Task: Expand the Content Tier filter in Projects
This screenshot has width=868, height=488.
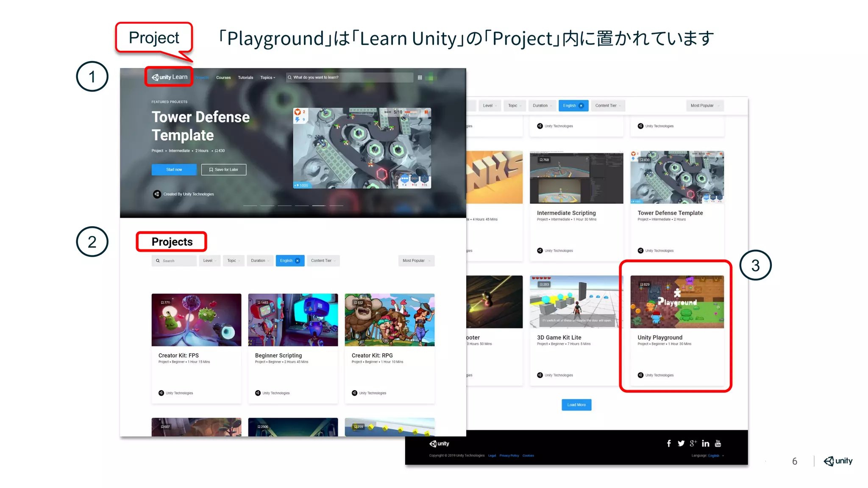Action: pos(323,261)
